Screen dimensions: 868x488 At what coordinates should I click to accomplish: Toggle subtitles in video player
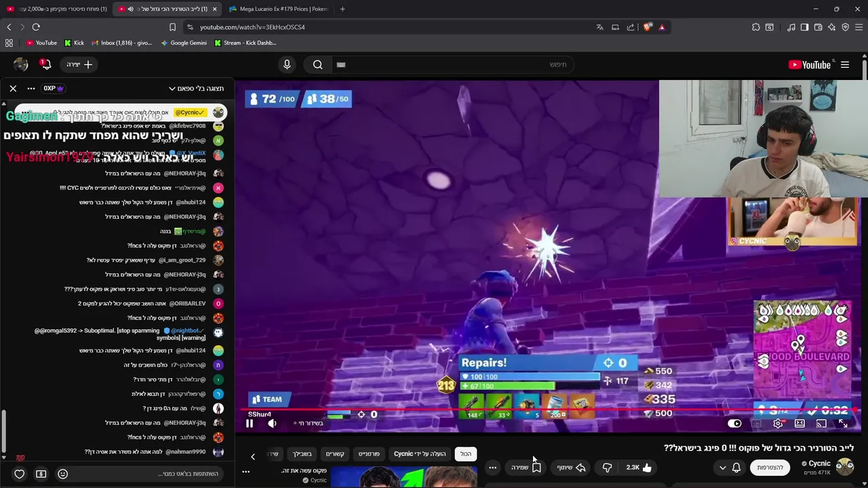click(756, 424)
